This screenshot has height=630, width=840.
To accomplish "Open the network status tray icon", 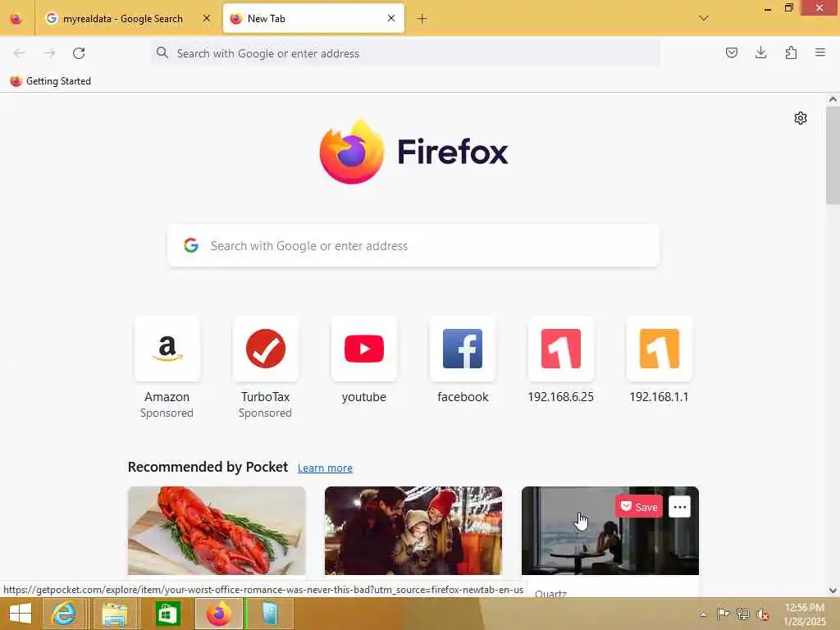I will pyautogui.click(x=742, y=614).
